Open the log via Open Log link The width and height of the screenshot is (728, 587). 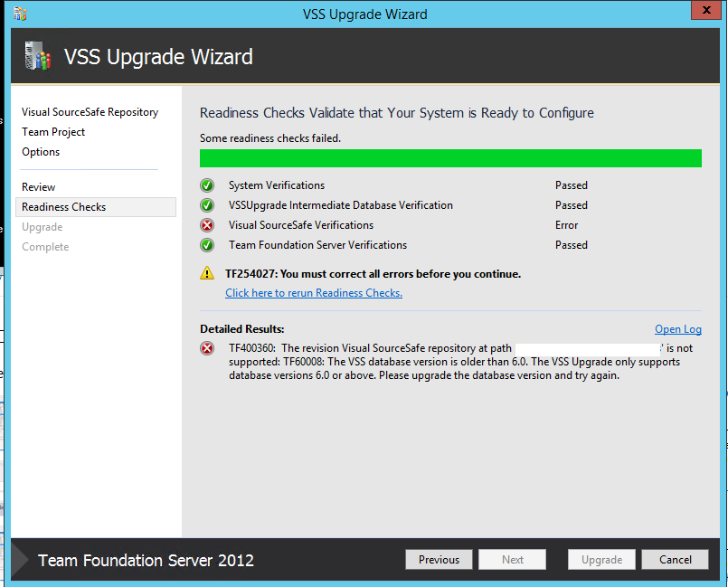coord(677,328)
